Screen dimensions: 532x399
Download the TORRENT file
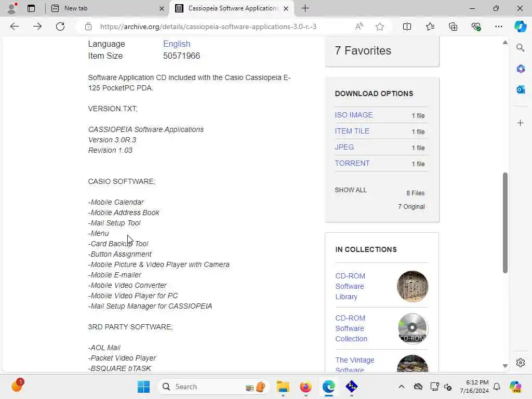(352, 163)
